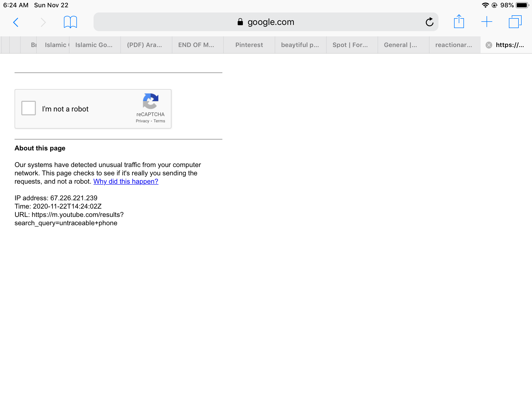This screenshot has width=532, height=399.
Task: Click the URL m.youtube.com/results text
Action: click(69, 219)
